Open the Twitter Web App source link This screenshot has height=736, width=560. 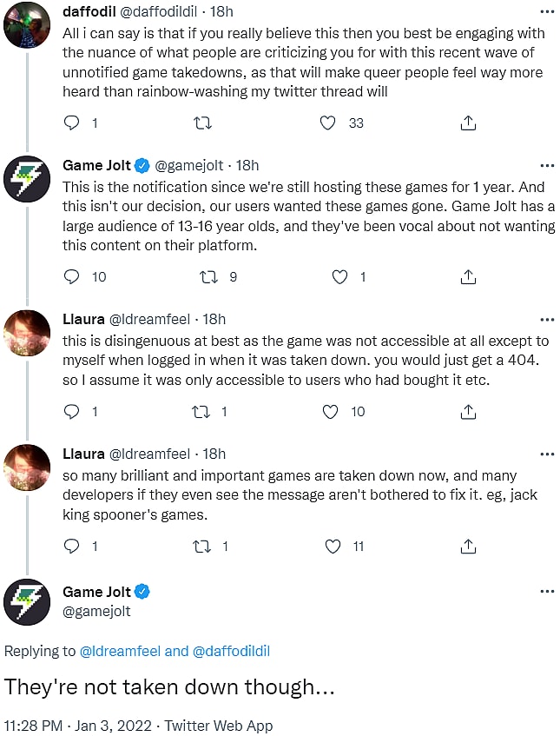(x=219, y=726)
